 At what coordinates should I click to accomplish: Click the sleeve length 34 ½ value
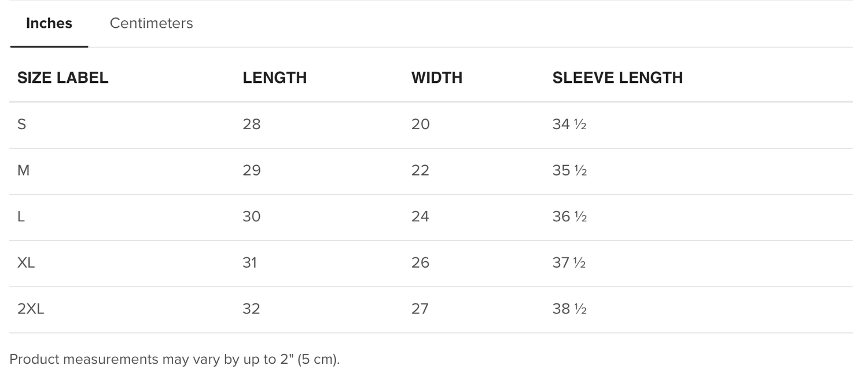(x=569, y=124)
